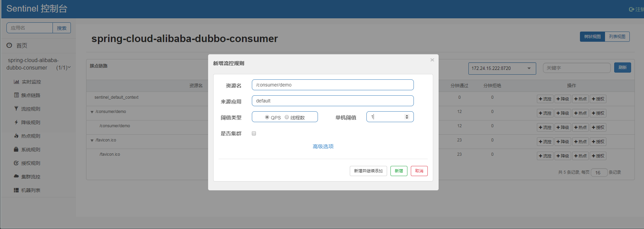This screenshot has height=229, width=644.
Task: Click the child /favicon.ico resource row
Action: [x=109, y=154]
